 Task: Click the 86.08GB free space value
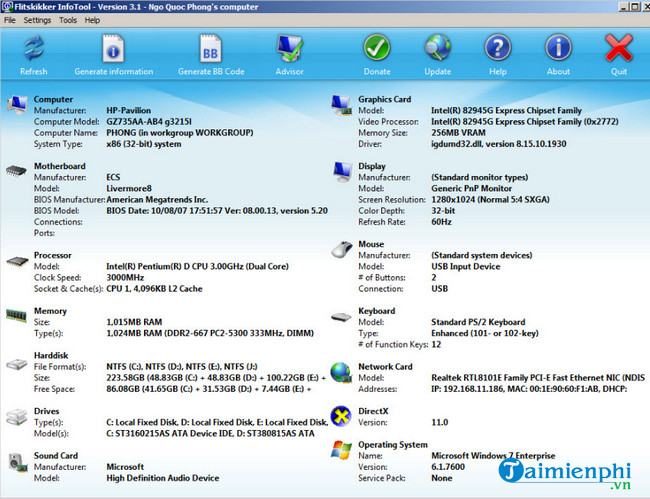click(x=209, y=389)
